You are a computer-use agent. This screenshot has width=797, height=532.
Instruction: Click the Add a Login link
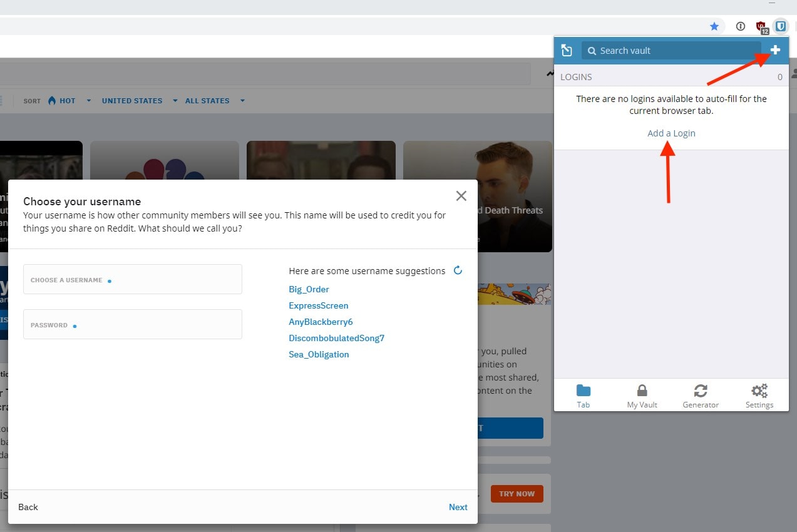671,133
